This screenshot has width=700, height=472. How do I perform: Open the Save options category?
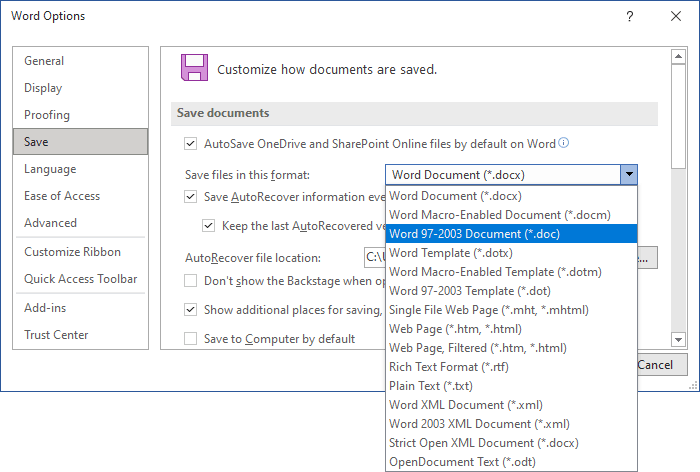pyautogui.click(x=80, y=142)
